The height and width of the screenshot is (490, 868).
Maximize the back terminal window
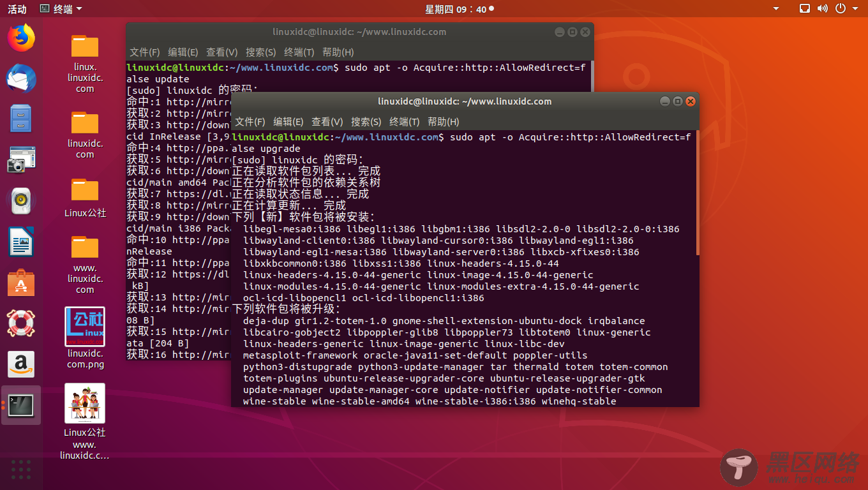(x=572, y=32)
